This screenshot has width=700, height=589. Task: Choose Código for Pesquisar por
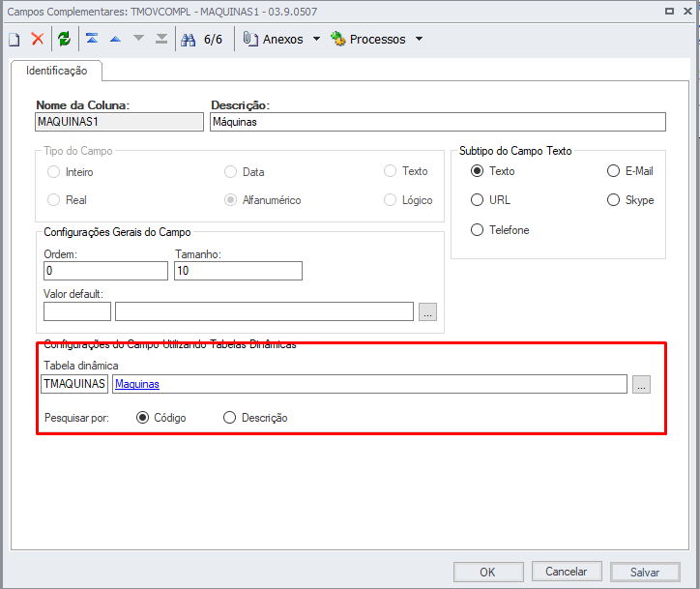[142, 418]
